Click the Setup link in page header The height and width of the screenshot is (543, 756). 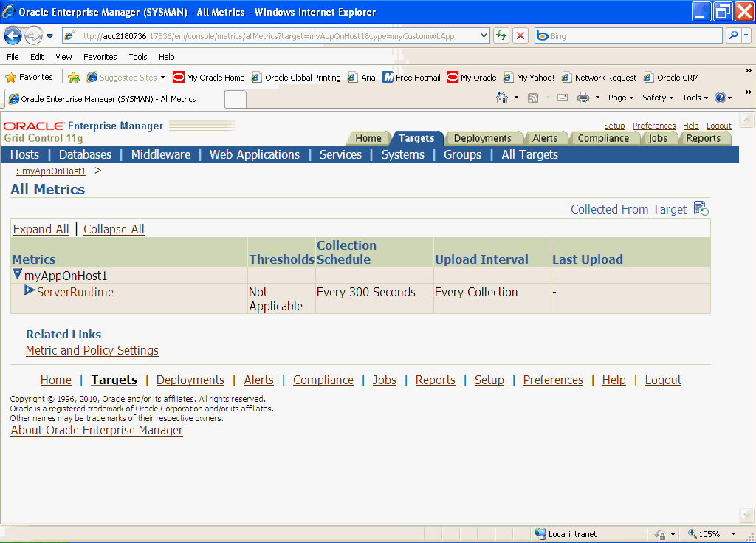click(x=614, y=126)
